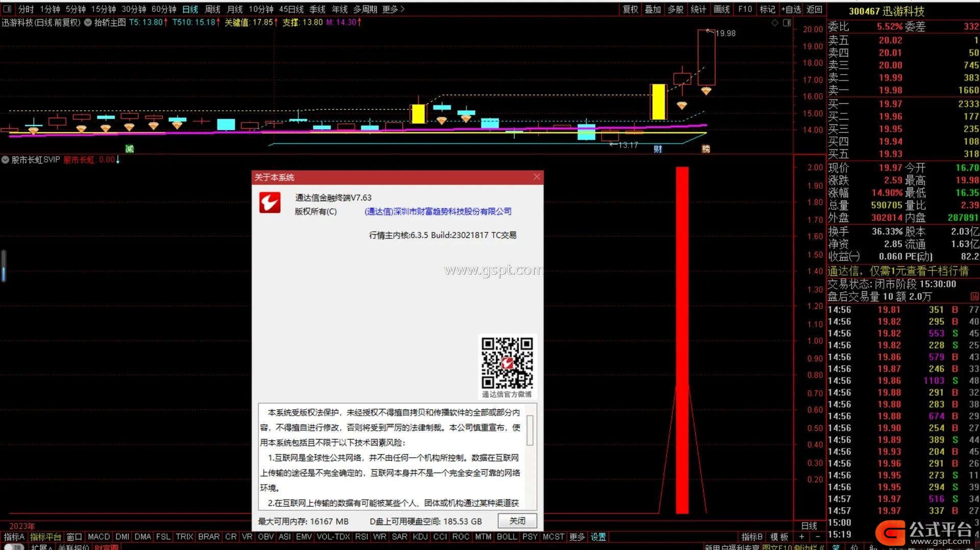Select the BOLL indicator
Image resolution: width=980 pixels, height=550 pixels.
click(x=507, y=537)
